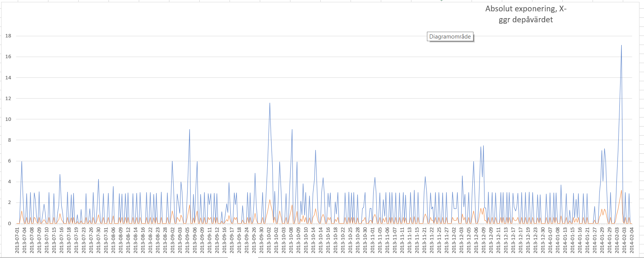Screen dimensions: 644x258
Task: Click the y-axis label 14
Action: [x=8, y=78]
